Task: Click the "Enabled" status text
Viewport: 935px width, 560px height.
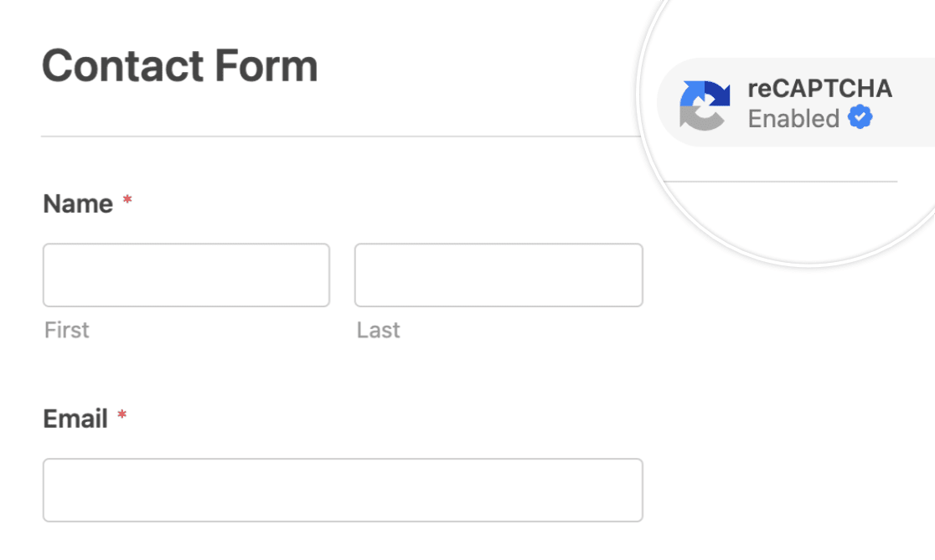Action: click(793, 119)
